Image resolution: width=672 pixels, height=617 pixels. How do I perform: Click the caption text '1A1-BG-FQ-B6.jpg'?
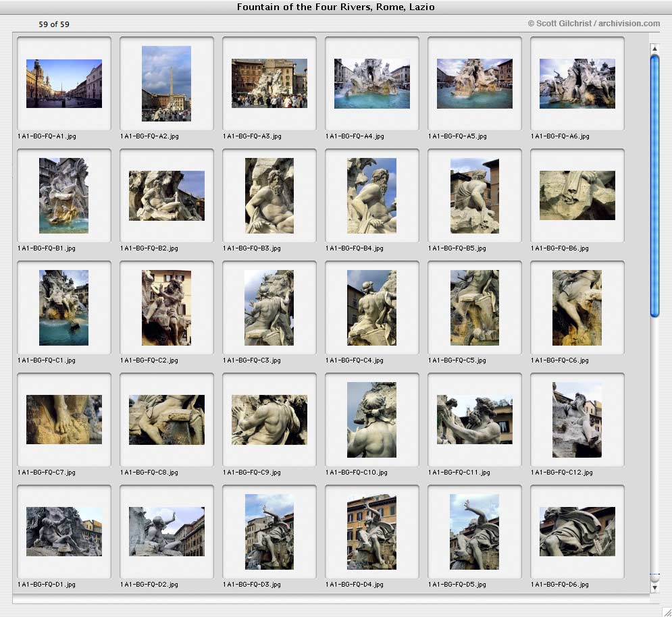(x=560, y=248)
